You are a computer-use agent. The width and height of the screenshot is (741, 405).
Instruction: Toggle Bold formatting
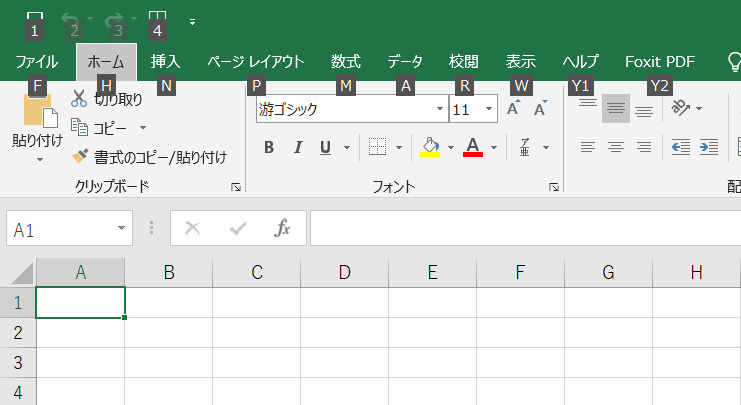coord(269,148)
